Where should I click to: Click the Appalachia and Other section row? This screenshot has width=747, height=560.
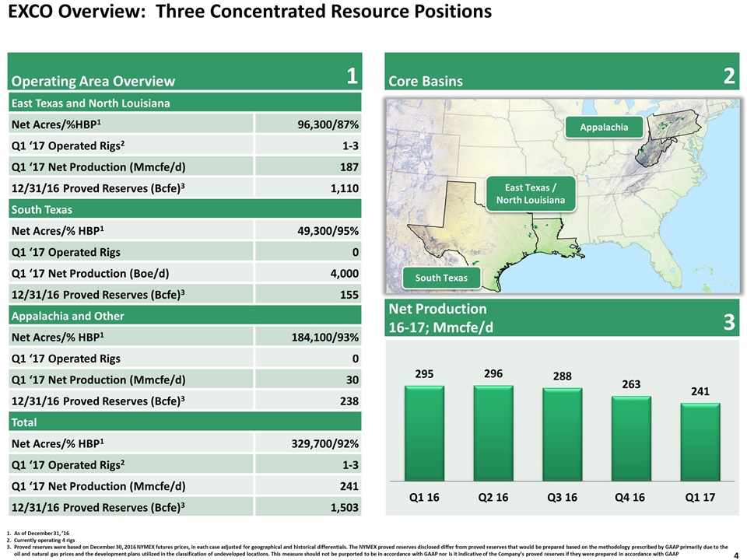[185, 316]
